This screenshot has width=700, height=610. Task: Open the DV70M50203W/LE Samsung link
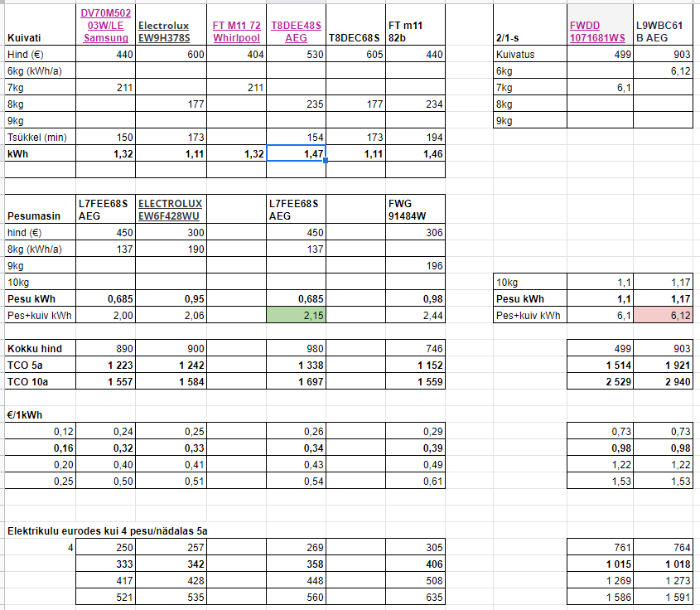click(103, 26)
